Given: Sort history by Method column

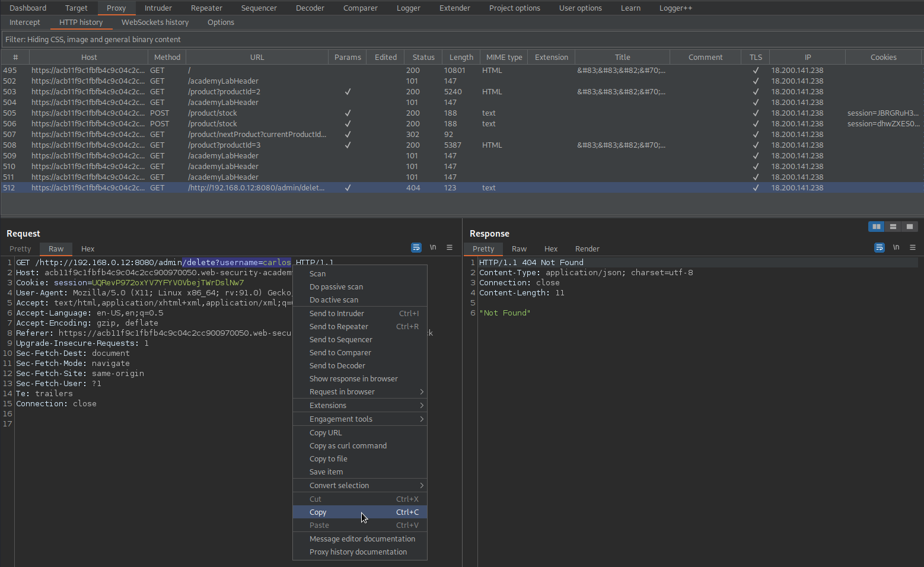Looking at the screenshot, I should click(x=167, y=57).
